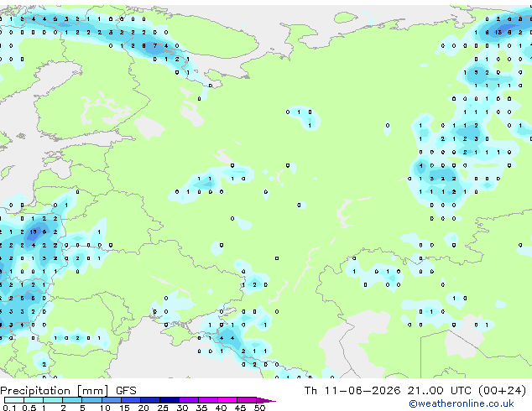Click the legend label 0.5

tap(29, 408)
